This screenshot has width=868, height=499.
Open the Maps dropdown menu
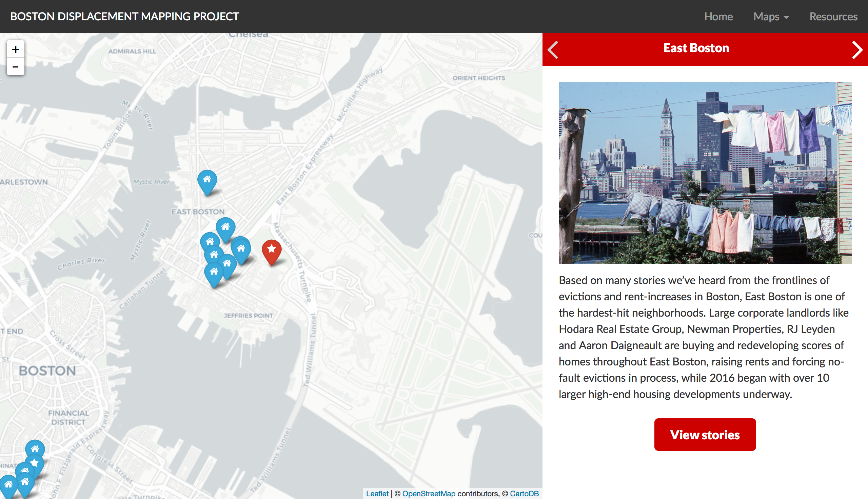[x=770, y=17]
